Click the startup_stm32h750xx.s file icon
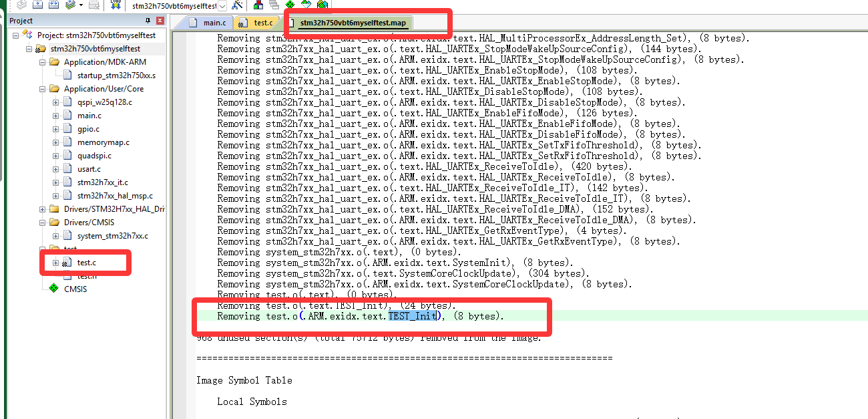868x419 pixels. 67,76
